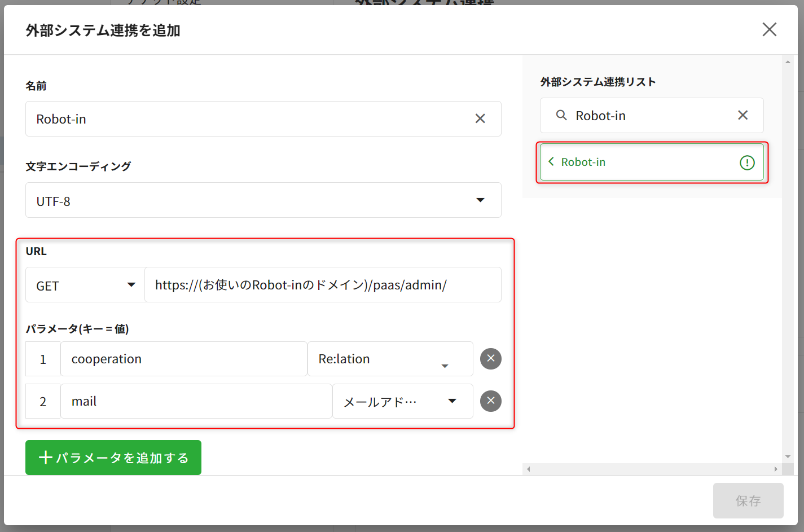Screen dimensions: 804x532
Task: Click the URL input field
Action: (x=322, y=285)
